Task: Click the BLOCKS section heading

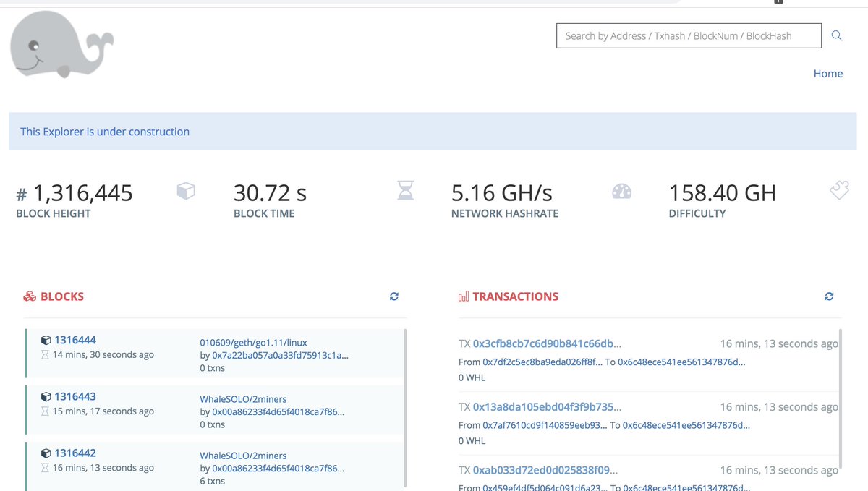Action: click(62, 296)
